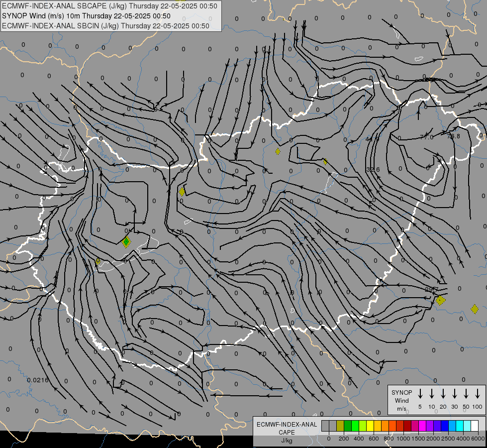
Task: Click the 0.0216 value on the map
Action: point(38,380)
